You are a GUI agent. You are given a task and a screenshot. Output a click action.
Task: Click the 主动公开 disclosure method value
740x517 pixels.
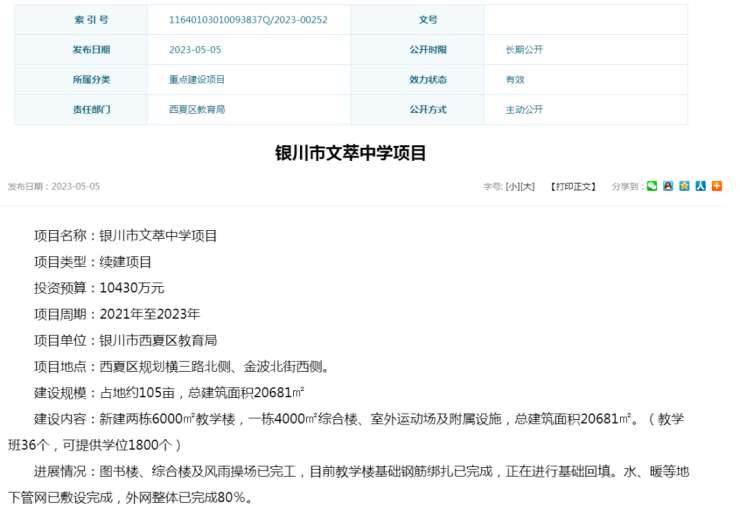click(525, 110)
